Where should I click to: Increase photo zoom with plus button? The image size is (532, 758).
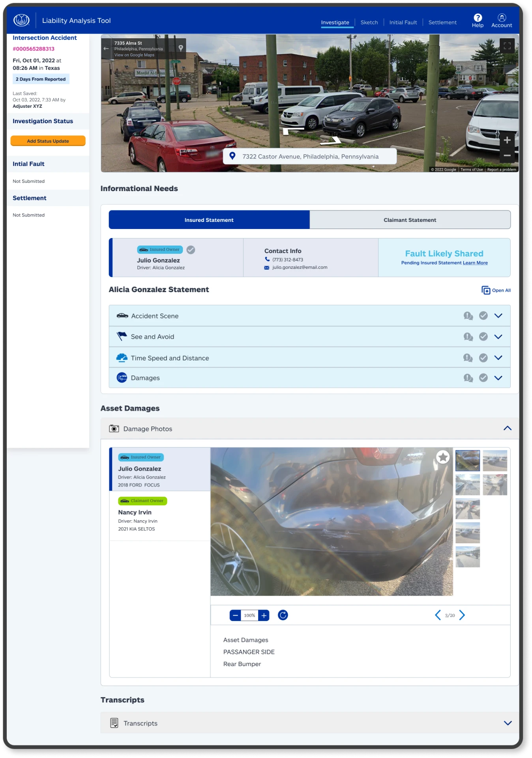point(264,615)
